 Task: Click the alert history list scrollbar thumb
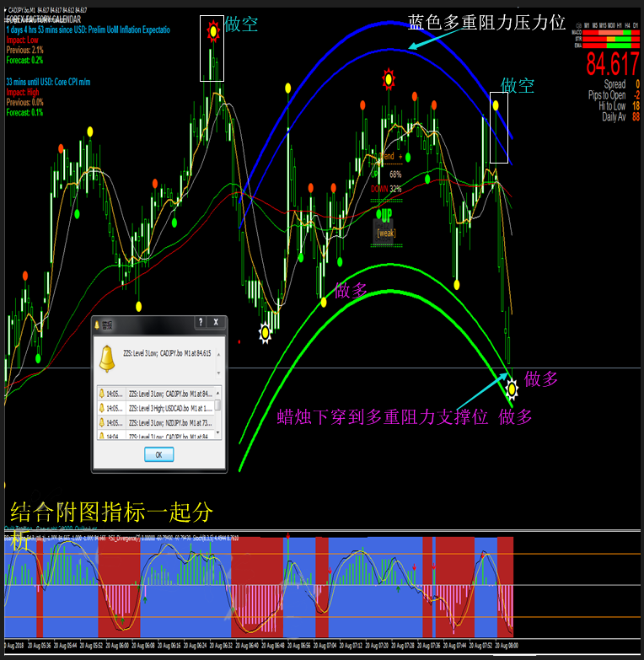[x=217, y=404]
